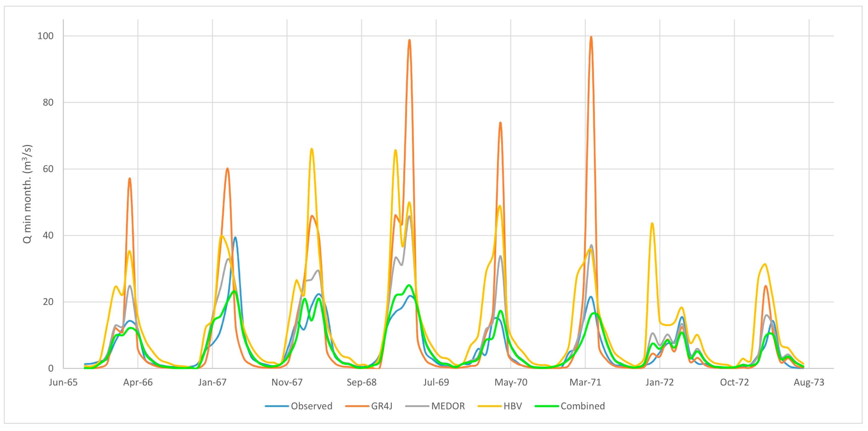Click the 60 y-axis tick label
Image resolution: width=868 pixels, height=431 pixels.
click(x=48, y=169)
